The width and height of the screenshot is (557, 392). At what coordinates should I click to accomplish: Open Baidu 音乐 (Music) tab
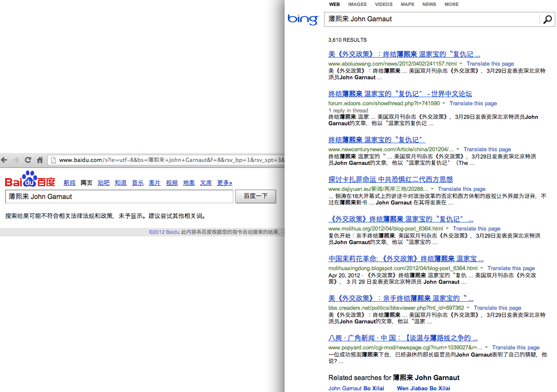[138, 183]
